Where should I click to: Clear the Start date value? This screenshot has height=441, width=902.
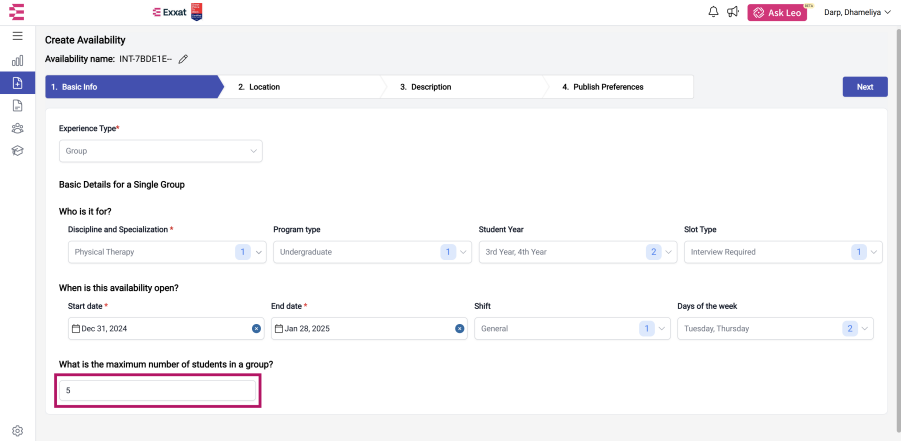click(256, 329)
